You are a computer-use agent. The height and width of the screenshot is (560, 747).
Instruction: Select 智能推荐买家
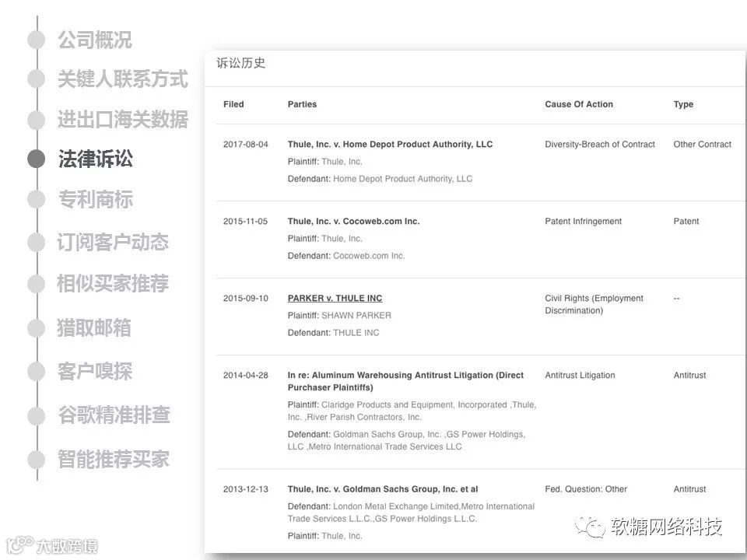click(114, 459)
